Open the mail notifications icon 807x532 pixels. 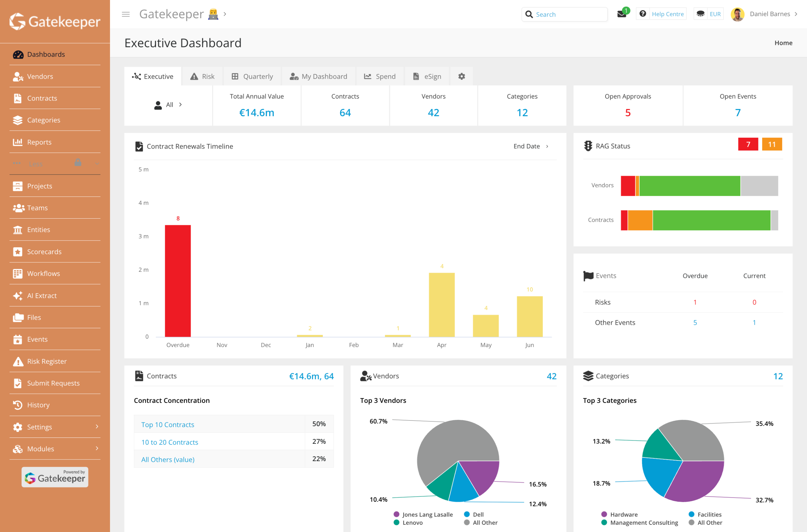tap(621, 14)
